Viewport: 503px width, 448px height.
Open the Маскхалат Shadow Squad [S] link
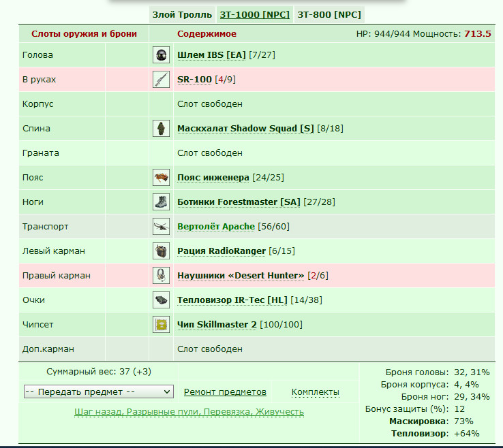pos(245,129)
